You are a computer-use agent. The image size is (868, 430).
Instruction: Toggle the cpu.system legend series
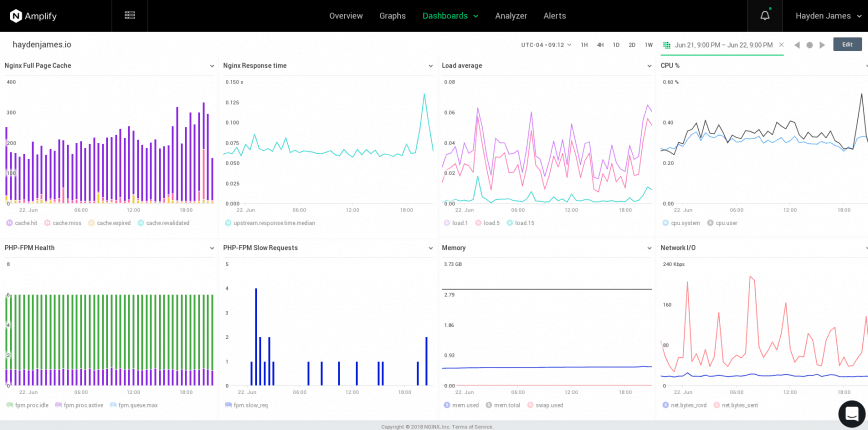681,223
